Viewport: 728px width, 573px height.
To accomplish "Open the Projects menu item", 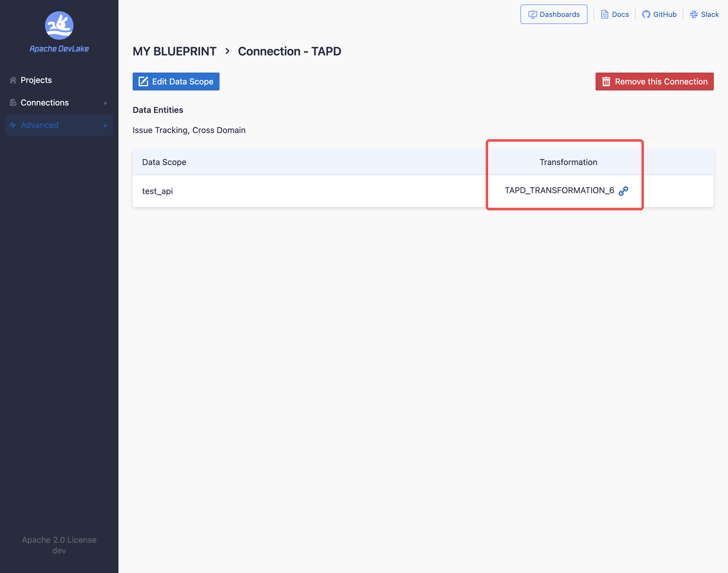I will (36, 80).
